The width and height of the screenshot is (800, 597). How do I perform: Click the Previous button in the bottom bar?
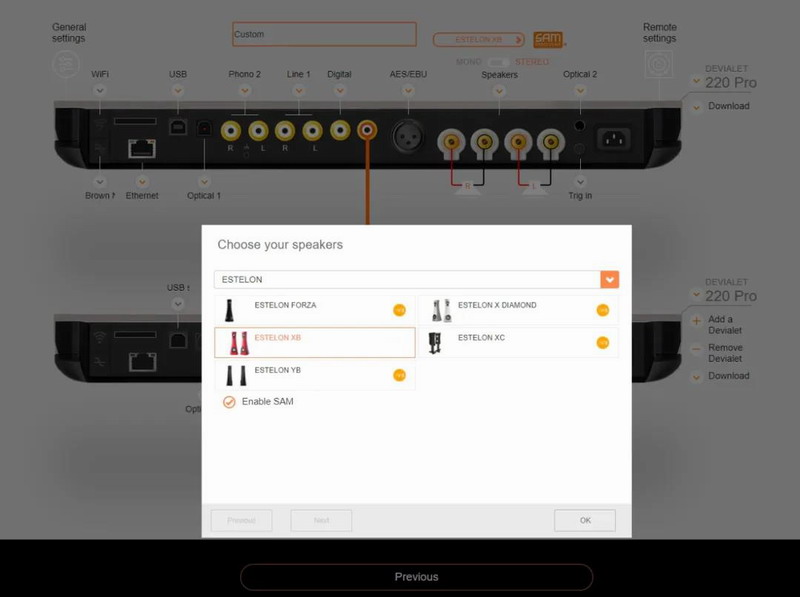(x=416, y=577)
